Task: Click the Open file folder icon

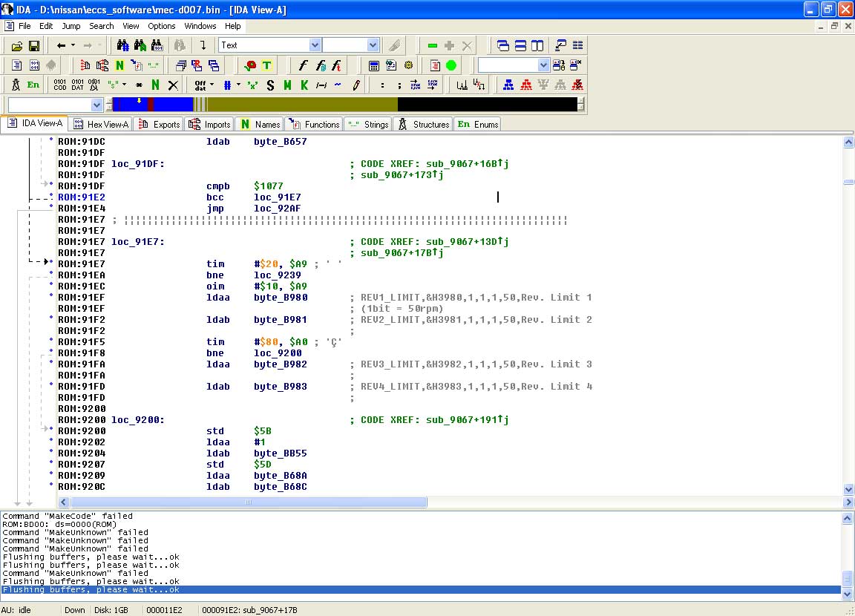Action: tap(16, 45)
